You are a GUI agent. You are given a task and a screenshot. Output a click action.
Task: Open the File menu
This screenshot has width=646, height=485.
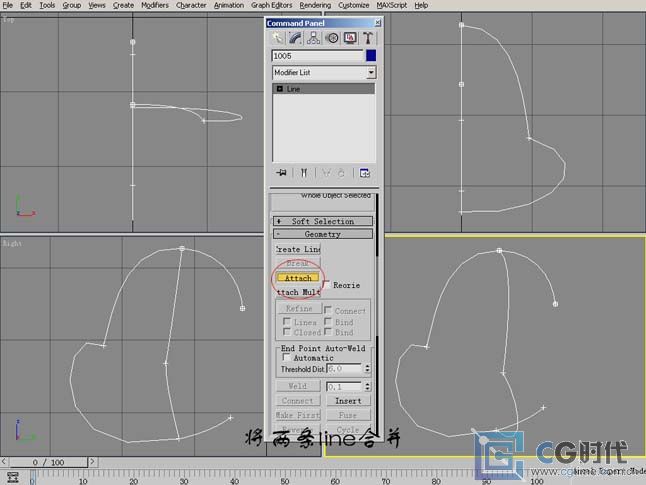click(7, 5)
